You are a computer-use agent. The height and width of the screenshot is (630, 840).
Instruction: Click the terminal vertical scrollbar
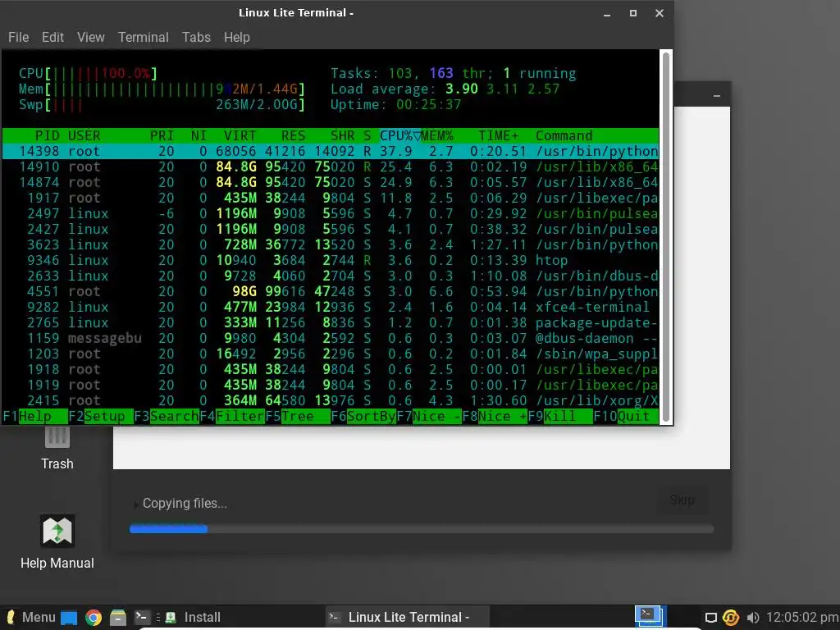coord(666,236)
